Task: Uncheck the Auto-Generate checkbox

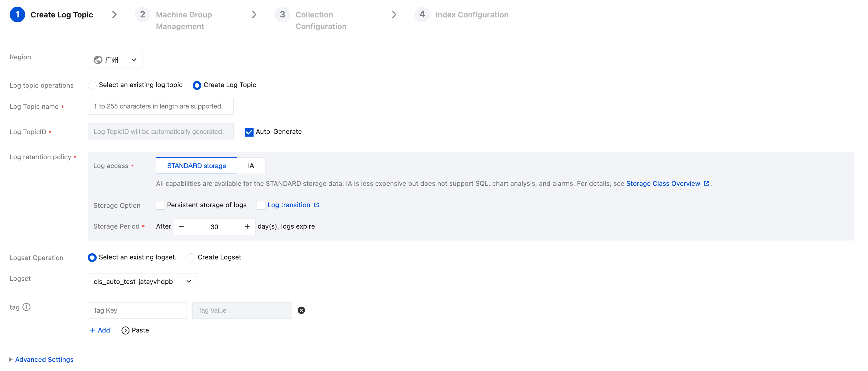Action: click(x=249, y=132)
